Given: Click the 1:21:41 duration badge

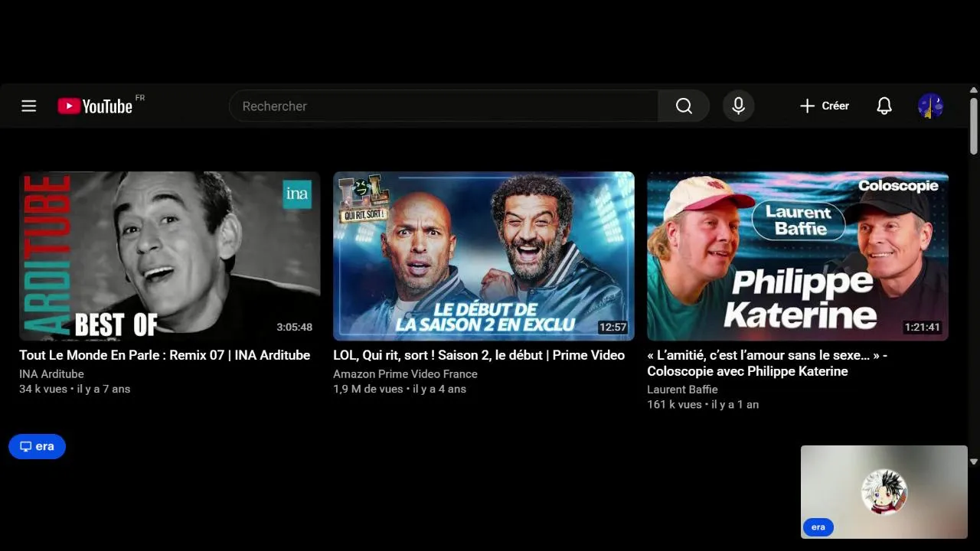Looking at the screenshot, I should tap(922, 327).
